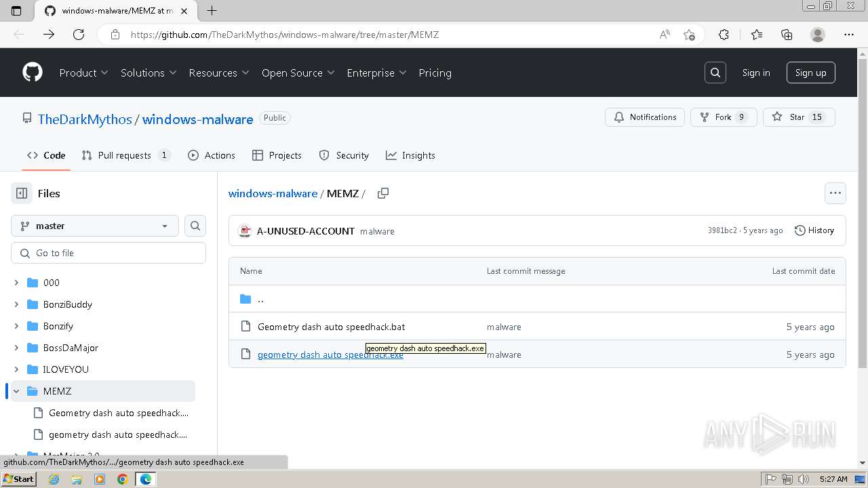Open the browser tab actions icon
This screenshot has height=488, width=868.
pos(17,10)
